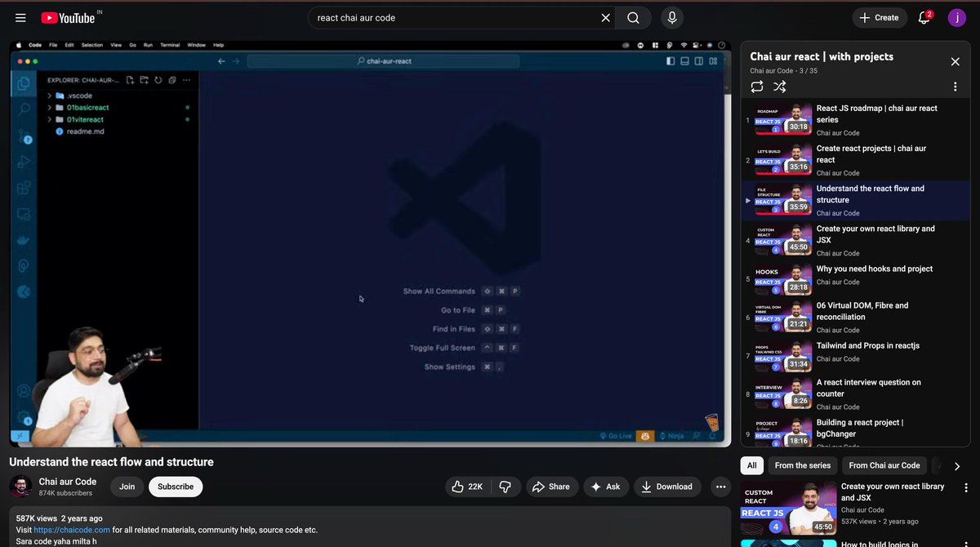This screenshot has width=980, height=547.
Task: Like the video (22K)
Action: tap(467, 487)
